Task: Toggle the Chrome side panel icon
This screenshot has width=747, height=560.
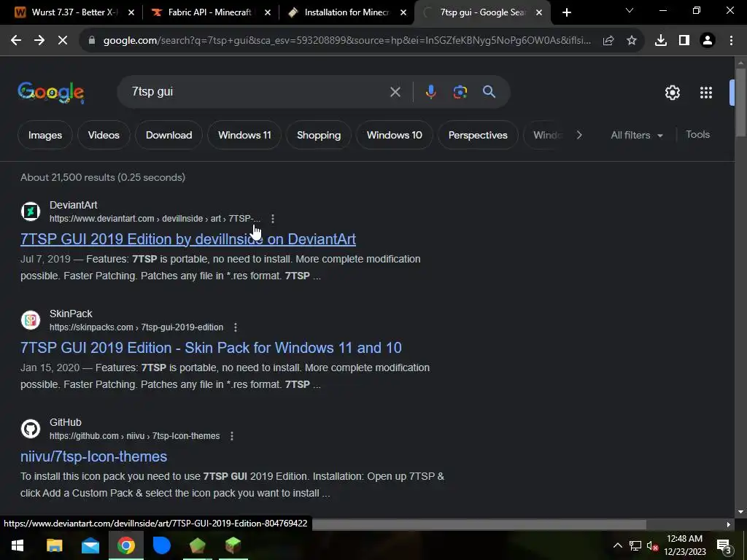Action: (x=684, y=41)
